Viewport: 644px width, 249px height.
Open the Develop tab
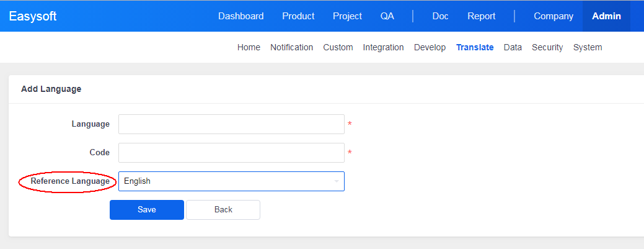[x=430, y=47]
